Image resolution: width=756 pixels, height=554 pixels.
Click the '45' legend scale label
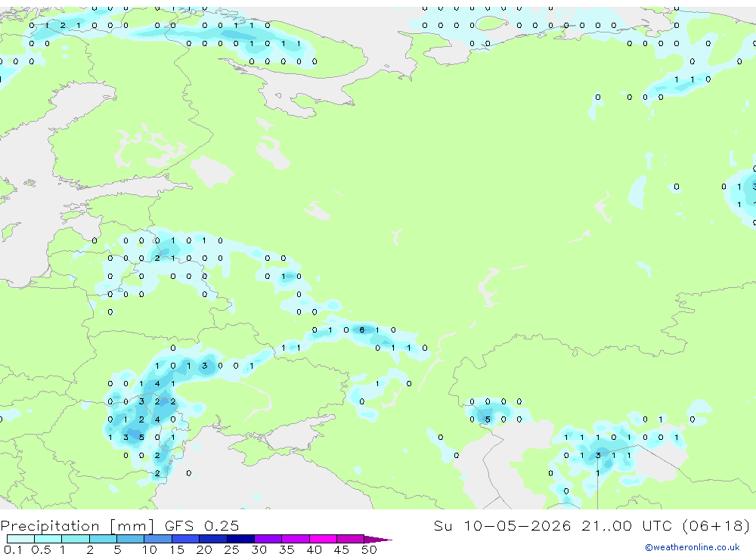coord(342,549)
